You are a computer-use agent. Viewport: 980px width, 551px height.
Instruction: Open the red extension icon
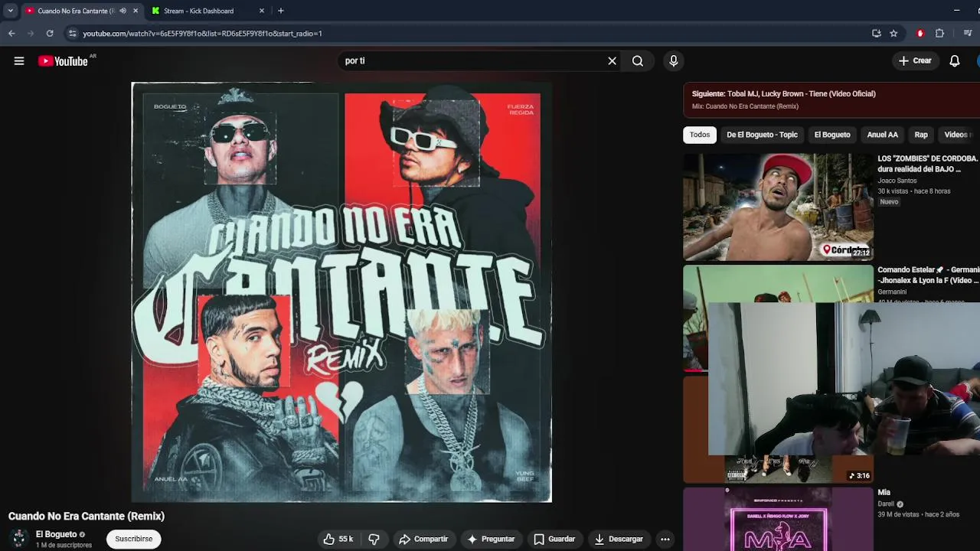pyautogui.click(x=920, y=34)
